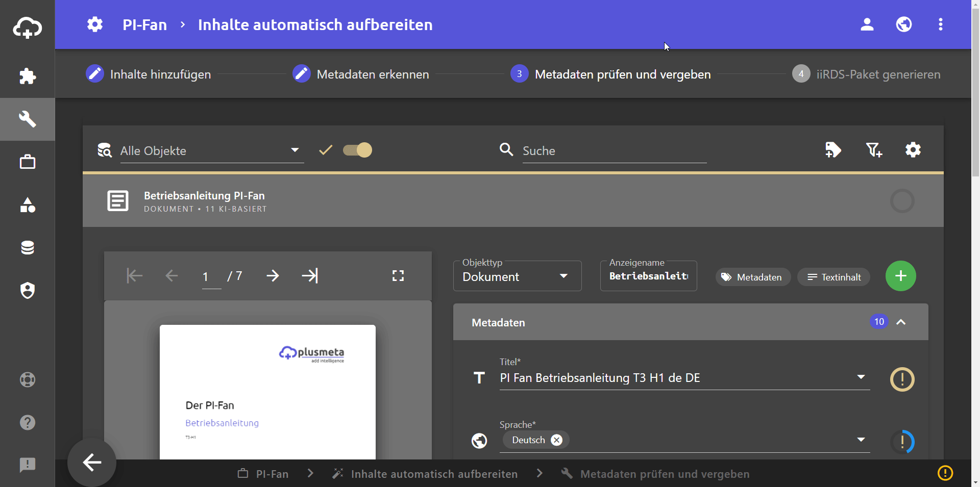Click the add filter icon
Screen dimensions: 980x487
874,150
